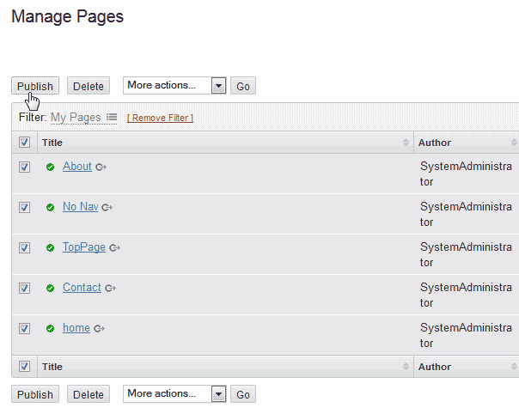Open the Contact page link
The height and width of the screenshot is (420, 519).
click(x=82, y=288)
